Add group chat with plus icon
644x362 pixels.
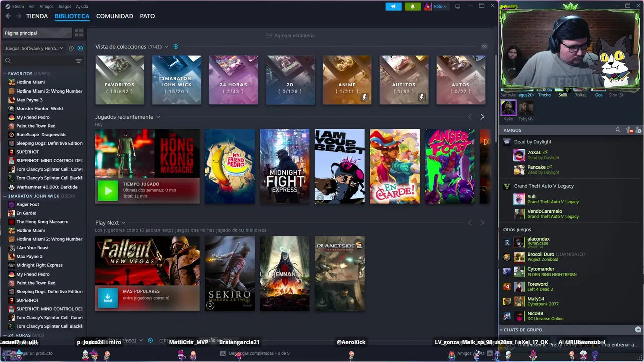tap(638, 330)
